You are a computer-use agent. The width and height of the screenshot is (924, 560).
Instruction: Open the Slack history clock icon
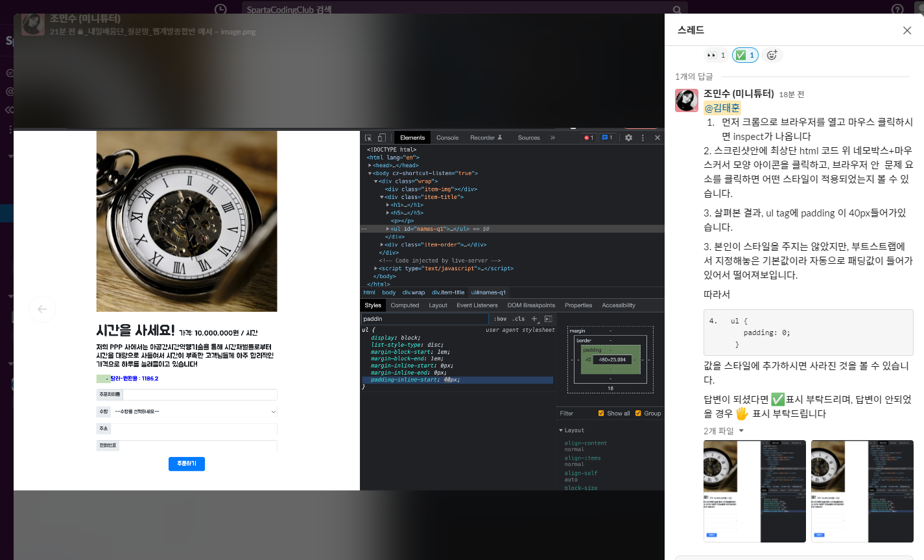[220, 9]
